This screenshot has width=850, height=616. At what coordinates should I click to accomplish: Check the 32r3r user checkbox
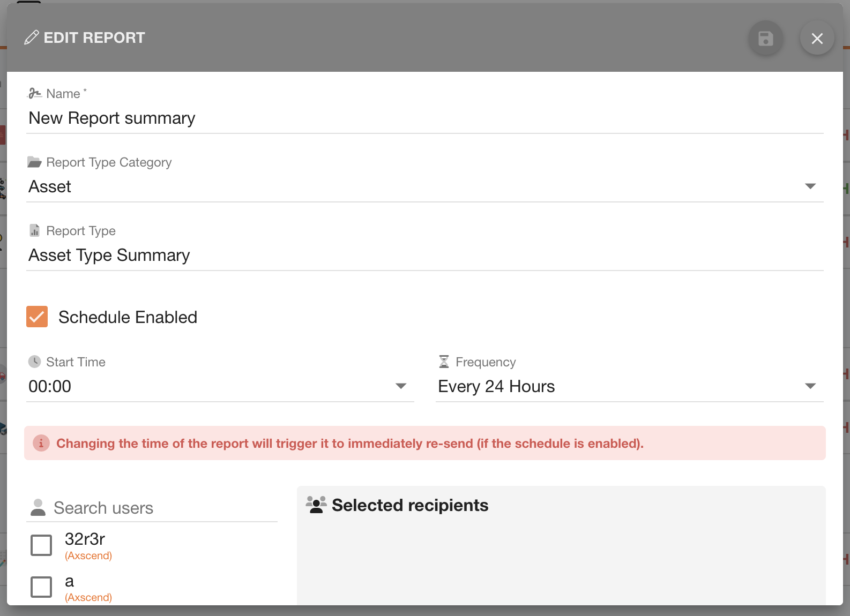tap(41, 545)
